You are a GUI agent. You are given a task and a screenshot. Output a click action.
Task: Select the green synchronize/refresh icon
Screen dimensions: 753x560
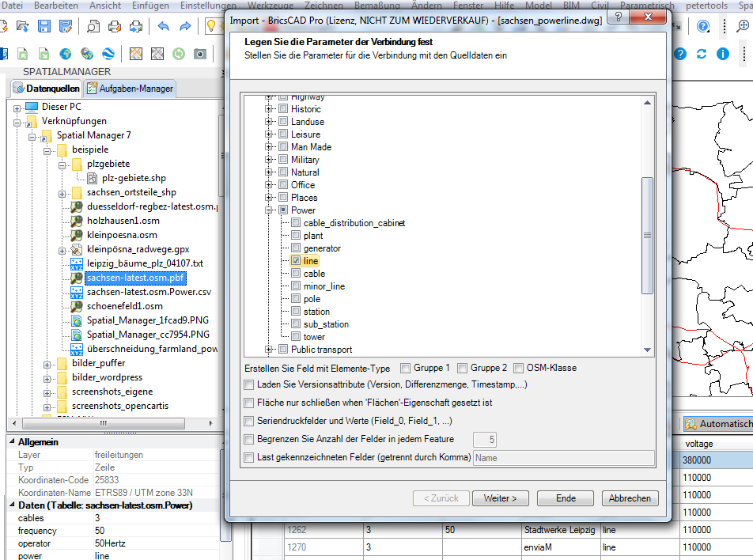click(180, 54)
